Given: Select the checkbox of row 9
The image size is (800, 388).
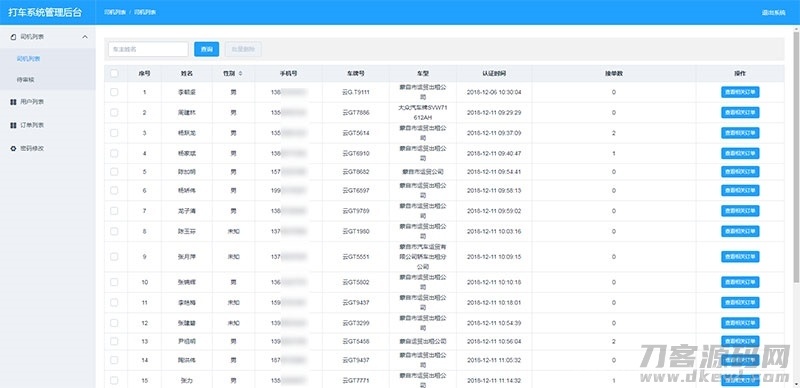Looking at the screenshot, I should pyautogui.click(x=114, y=256).
